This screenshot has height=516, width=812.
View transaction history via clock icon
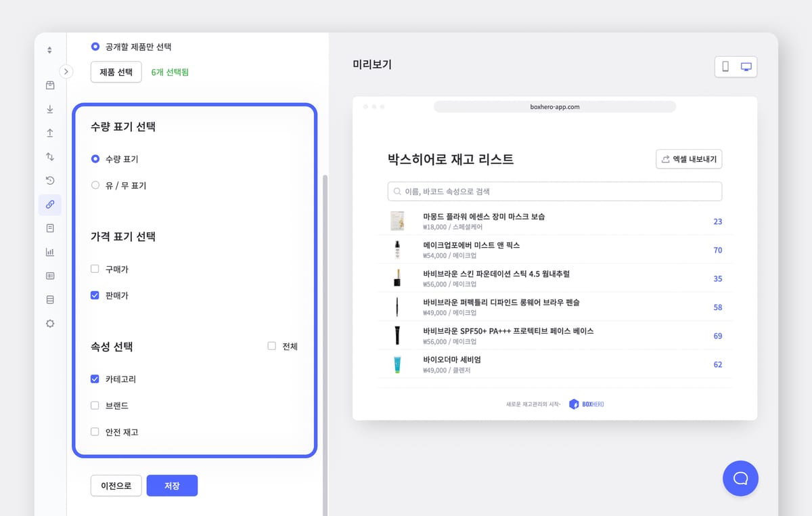pyautogui.click(x=49, y=180)
